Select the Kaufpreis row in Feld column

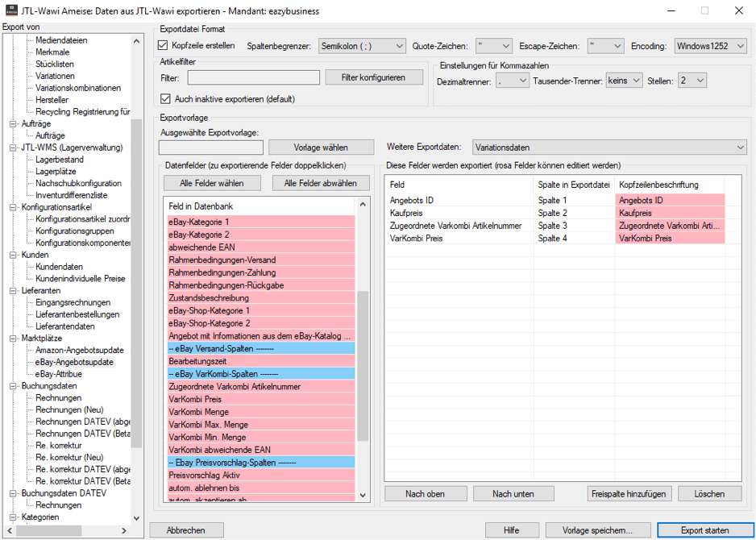(459, 213)
